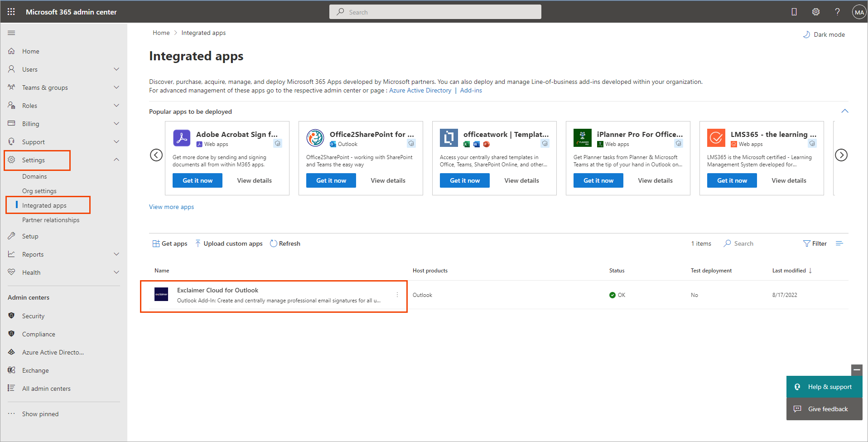Get Adobe Acrobat Sign now
The image size is (868, 442).
[198, 180]
